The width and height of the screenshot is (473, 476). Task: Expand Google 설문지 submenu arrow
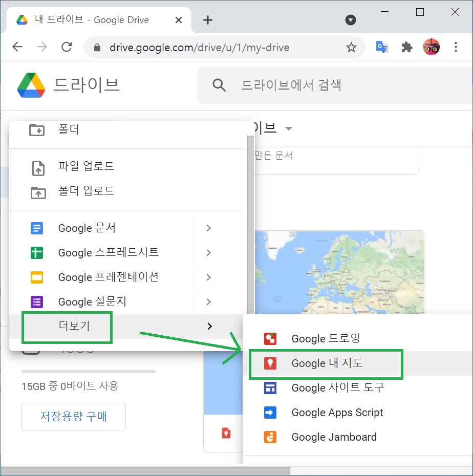[208, 302]
